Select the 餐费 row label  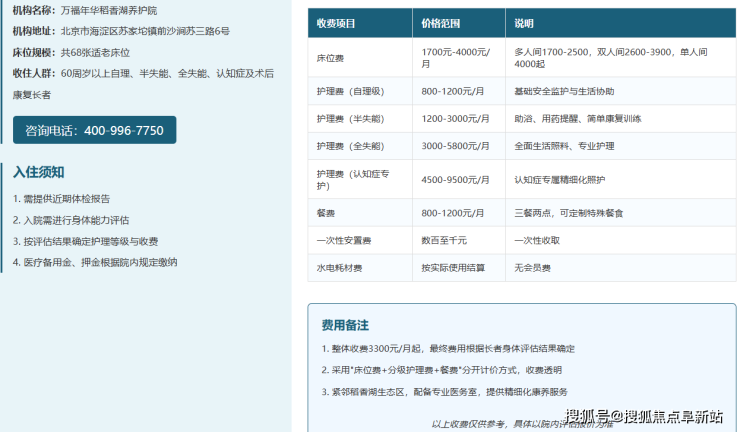[326, 213]
